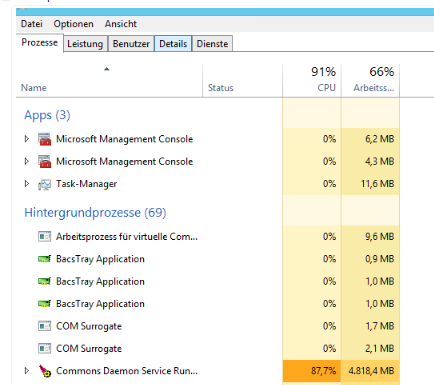Click the 2,1 MB memory value

coord(380,349)
